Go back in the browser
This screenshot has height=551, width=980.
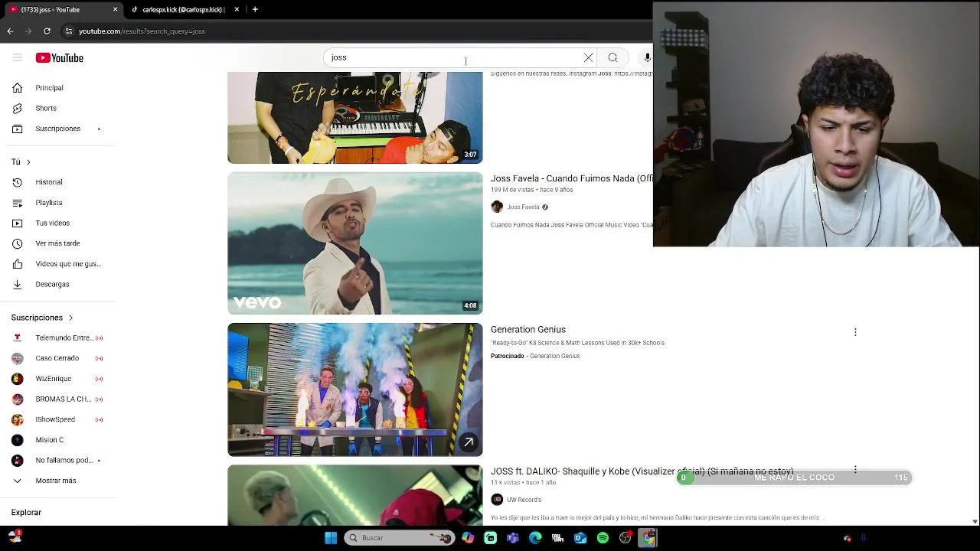click(x=10, y=31)
